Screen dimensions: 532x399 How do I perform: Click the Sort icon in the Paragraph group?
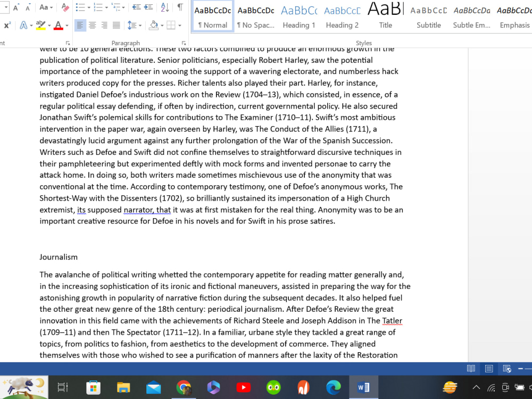[164, 7]
